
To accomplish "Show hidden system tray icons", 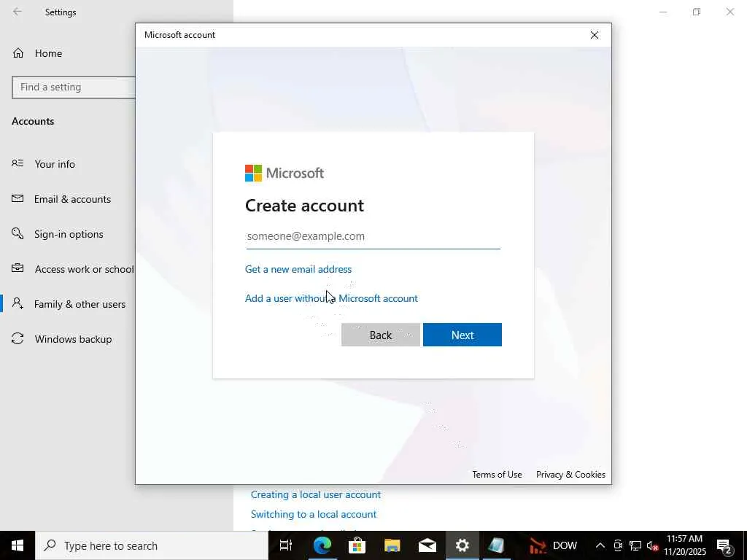I will [x=600, y=545].
